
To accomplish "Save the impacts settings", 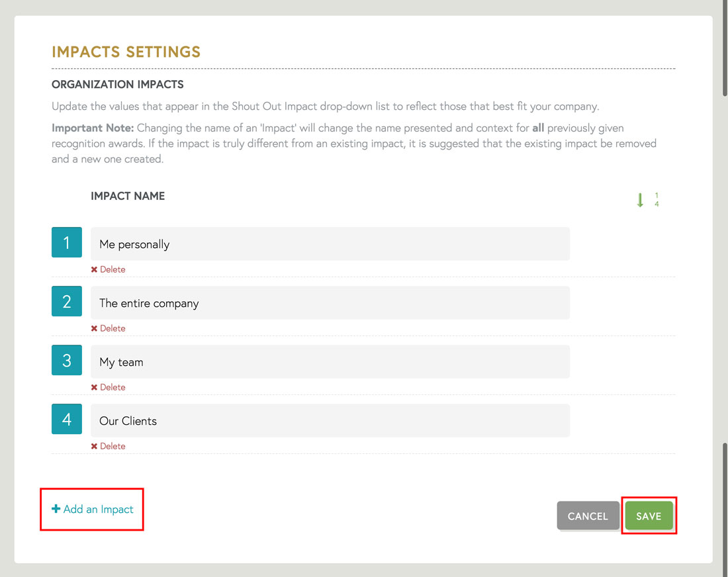I will click(649, 515).
